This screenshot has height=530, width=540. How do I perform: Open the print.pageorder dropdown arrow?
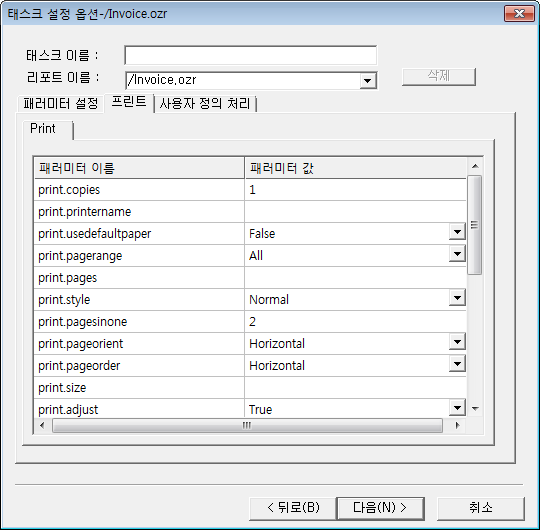[457, 364]
